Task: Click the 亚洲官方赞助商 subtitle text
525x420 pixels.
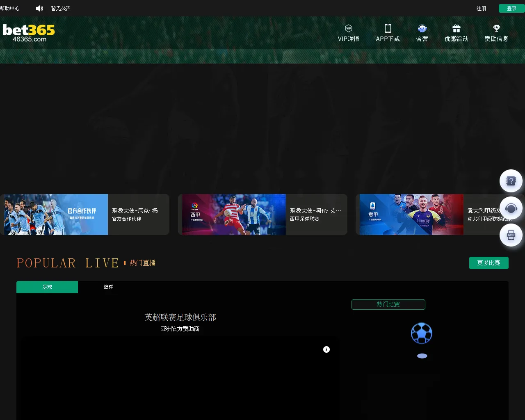Action: tap(180, 329)
